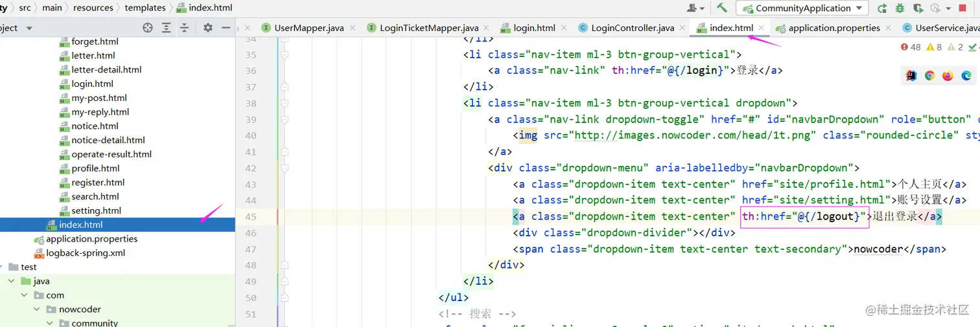The image size is (980, 327).
Task: Click the Select Opened File target icon
Action: tap(148, 28)
